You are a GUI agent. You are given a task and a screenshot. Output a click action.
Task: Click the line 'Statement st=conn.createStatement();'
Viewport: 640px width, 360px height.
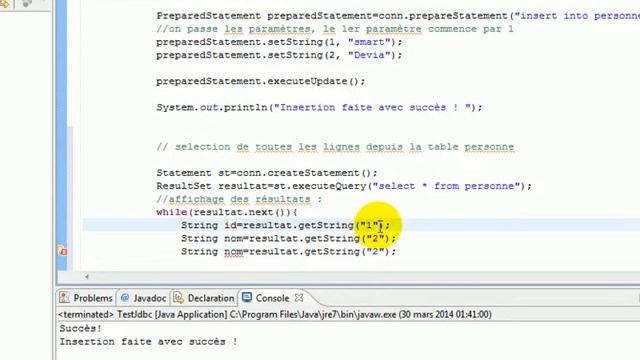tap(267, 173)
